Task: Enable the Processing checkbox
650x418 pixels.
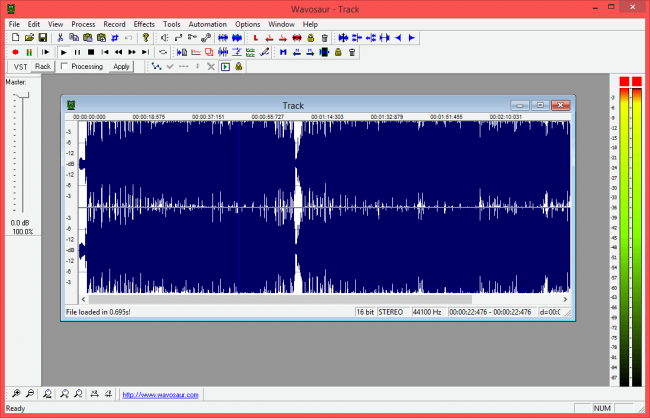Action: 64,66
